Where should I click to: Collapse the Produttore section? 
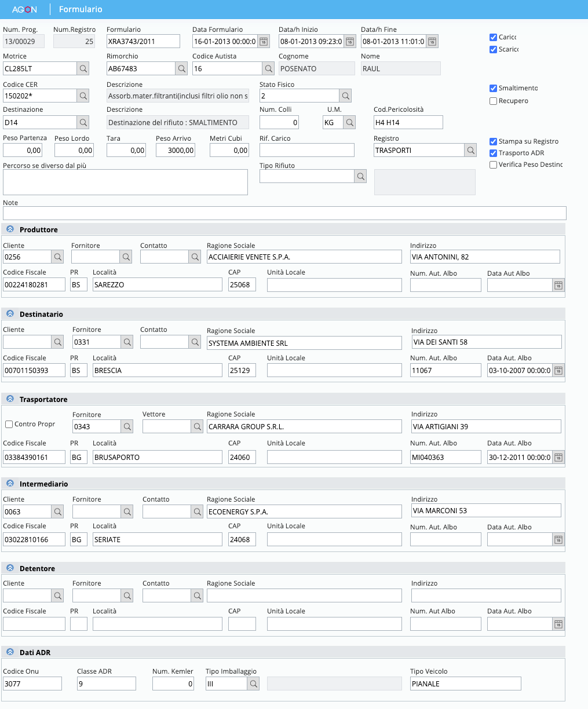pos(10,230)
